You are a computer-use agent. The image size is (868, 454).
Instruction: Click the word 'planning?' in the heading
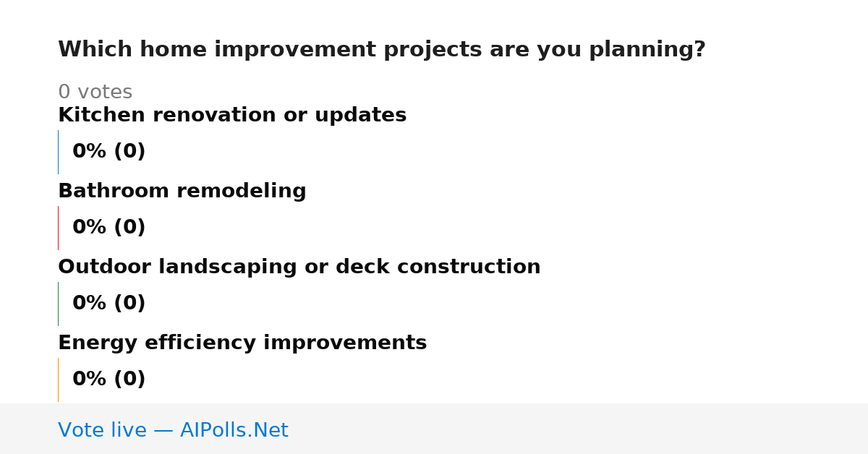click(x=647, y=51)
